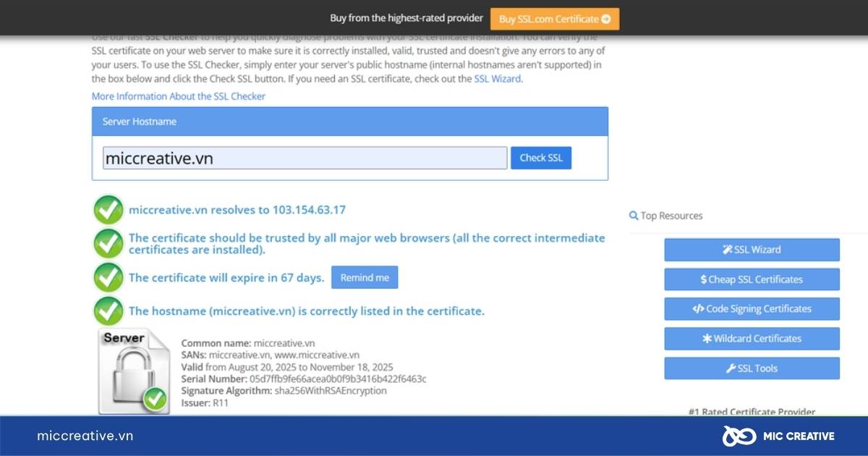This screenshot has width=868, height=456.
Task: Click the hostname is correctly listed text
Action: (x=307, y=311)
